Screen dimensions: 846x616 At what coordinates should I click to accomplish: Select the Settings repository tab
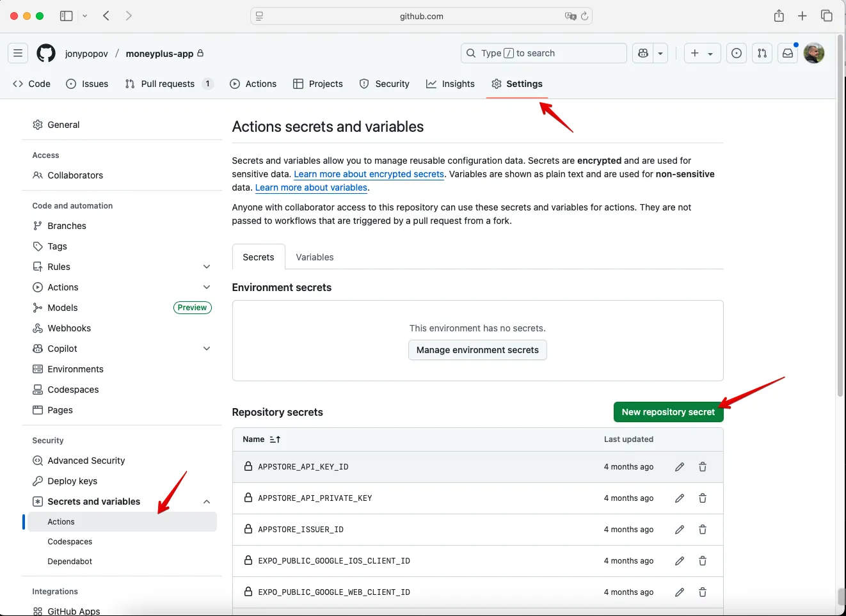[517, 84]
